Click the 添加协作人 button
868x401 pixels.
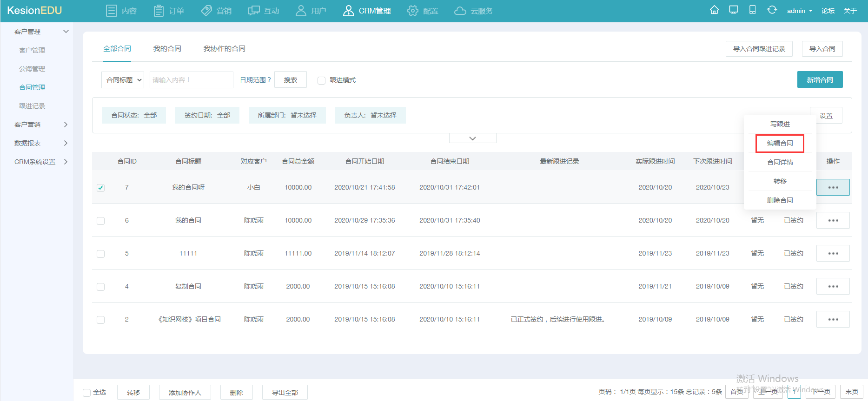pyautogui.click(x=185, y=393)
